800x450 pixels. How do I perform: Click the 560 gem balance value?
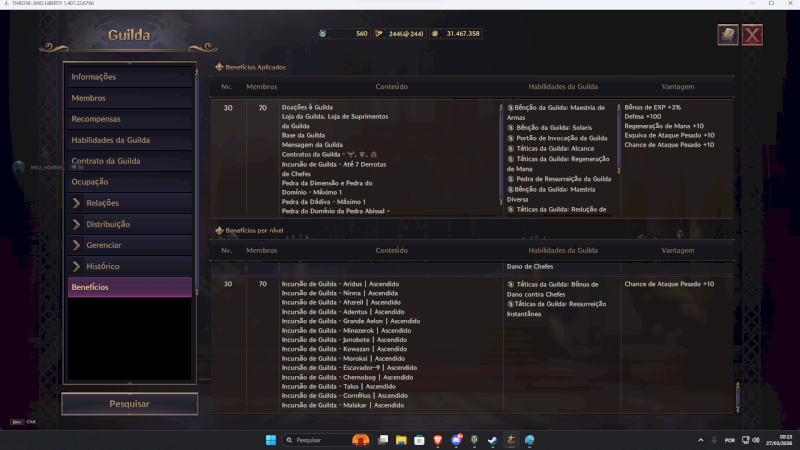point(362,34)
